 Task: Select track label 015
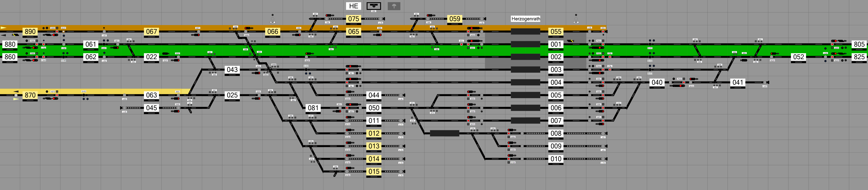click(374, 171)
